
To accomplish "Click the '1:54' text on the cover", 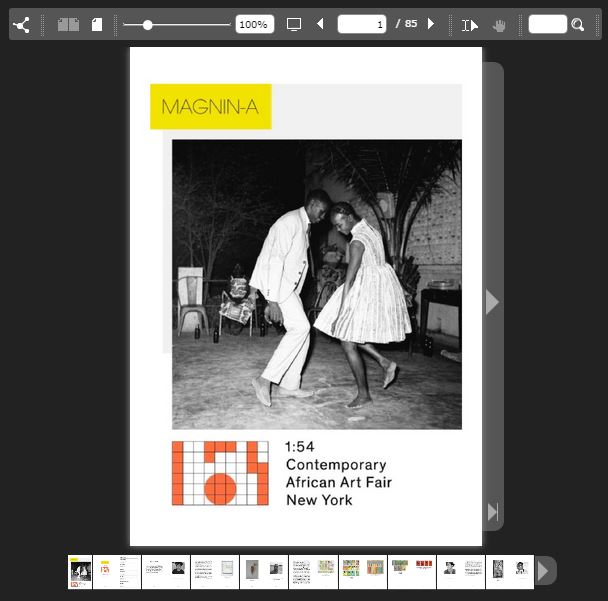I will pyautogui.click(x=300, y=447).
